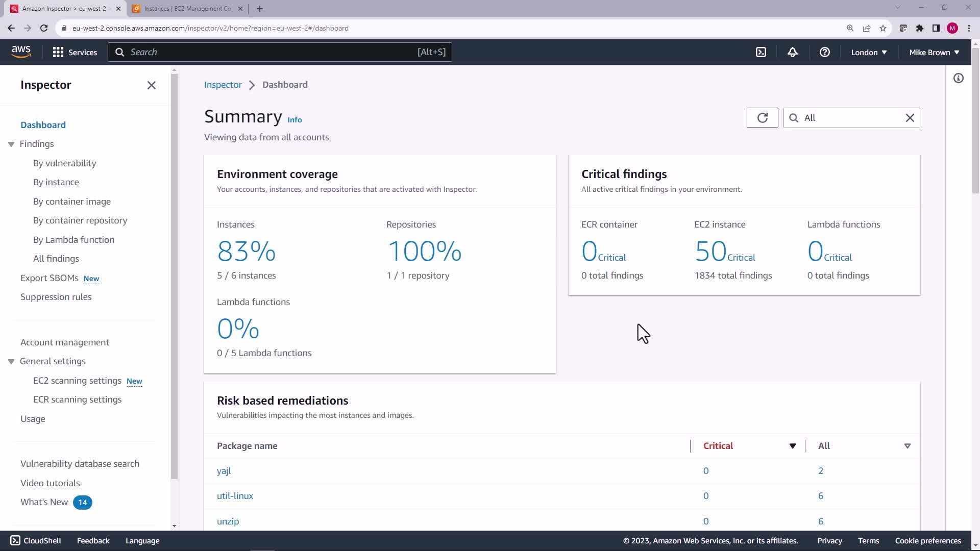The height and width of the screenshot is (551, 980).
Task: Collapse the Findings section in sidebar
Action: (11, 144)
